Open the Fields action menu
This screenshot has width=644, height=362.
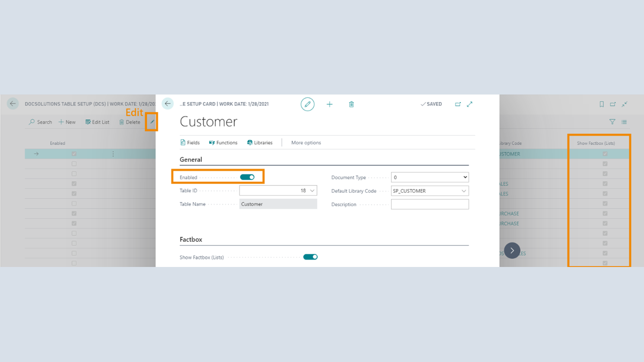point(190,143)
